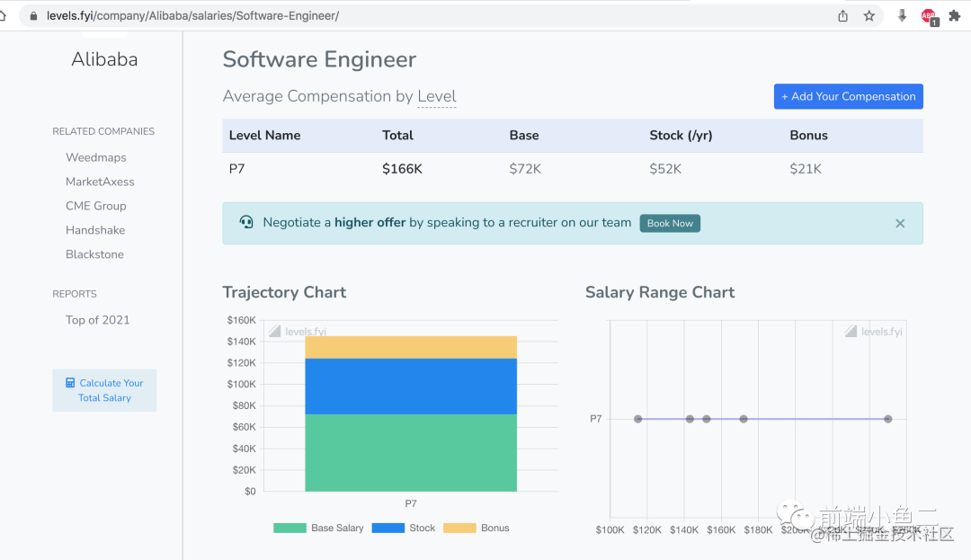The width and height of the screenshot is (971, 560).
Task: Click the $52K stock value
Action: click(665, 169)
